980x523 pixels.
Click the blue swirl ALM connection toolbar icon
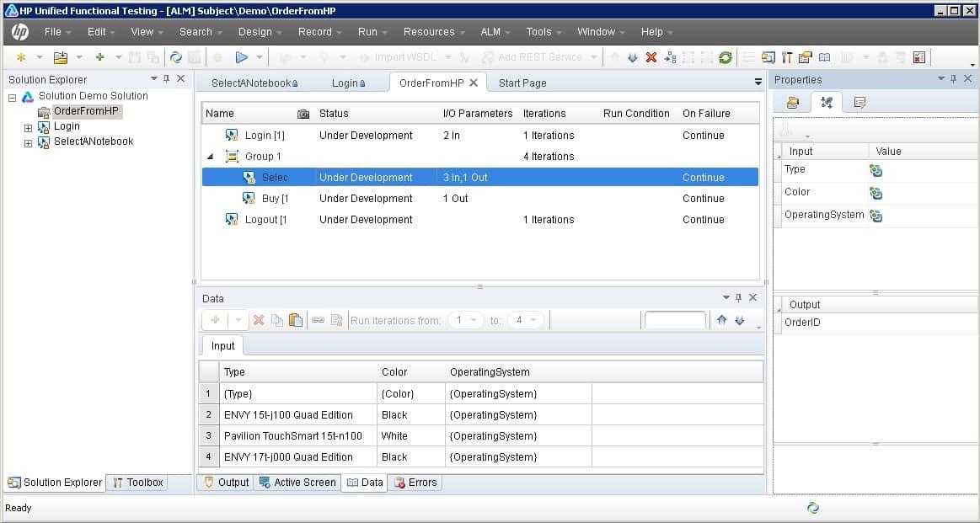175,57
